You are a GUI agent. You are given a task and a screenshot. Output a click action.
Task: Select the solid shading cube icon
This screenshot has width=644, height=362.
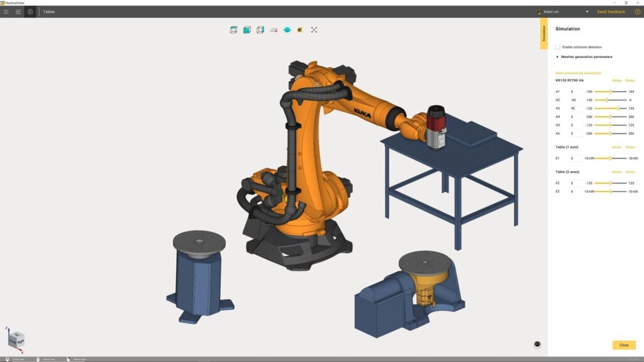247,29
